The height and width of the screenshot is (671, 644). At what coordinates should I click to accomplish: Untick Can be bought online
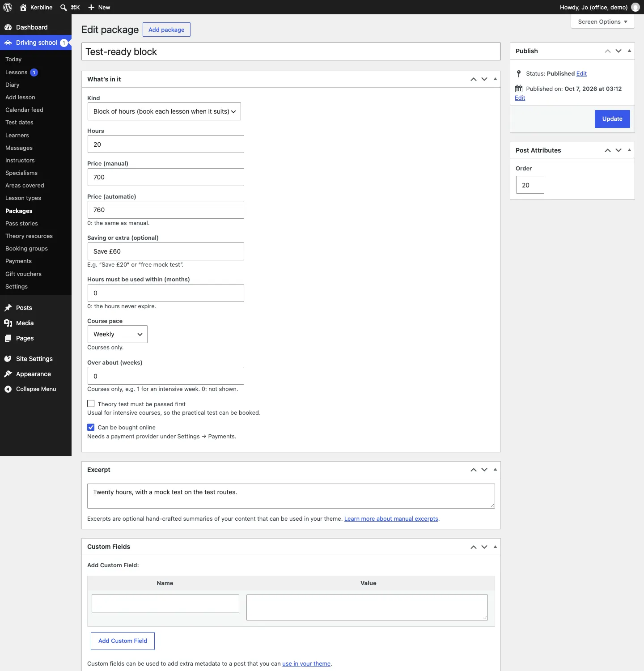click(x=91, y=427)
